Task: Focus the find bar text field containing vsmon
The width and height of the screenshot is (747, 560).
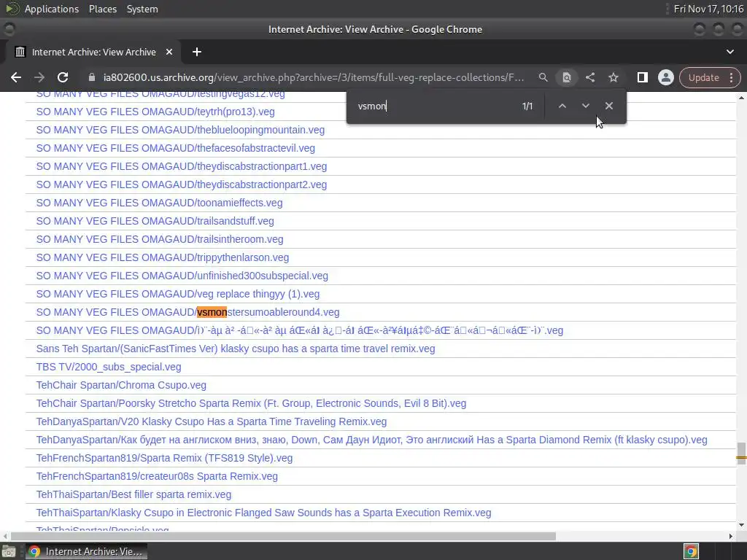Action: point(433,106)
